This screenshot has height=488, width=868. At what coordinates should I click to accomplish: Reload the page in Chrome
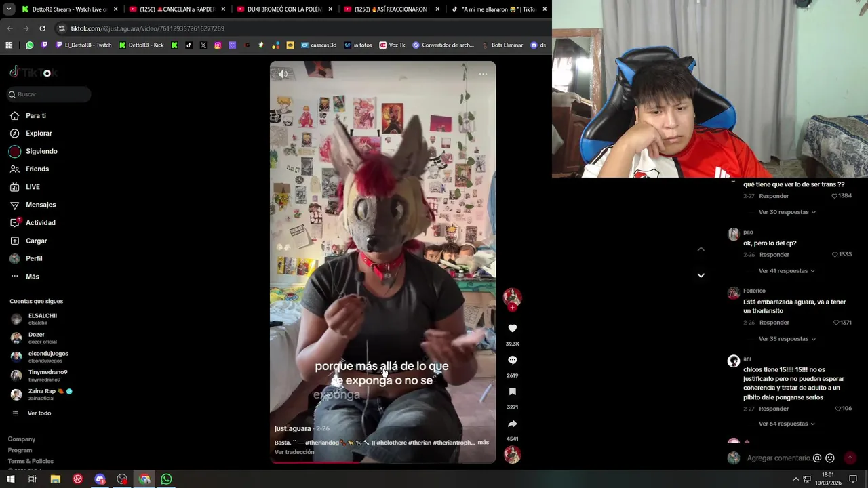coord(42,28)
